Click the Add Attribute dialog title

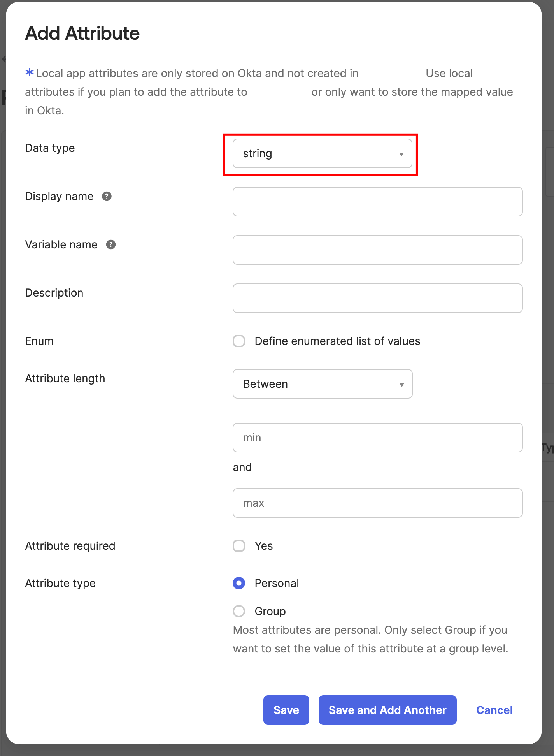(x=82, y=33)
